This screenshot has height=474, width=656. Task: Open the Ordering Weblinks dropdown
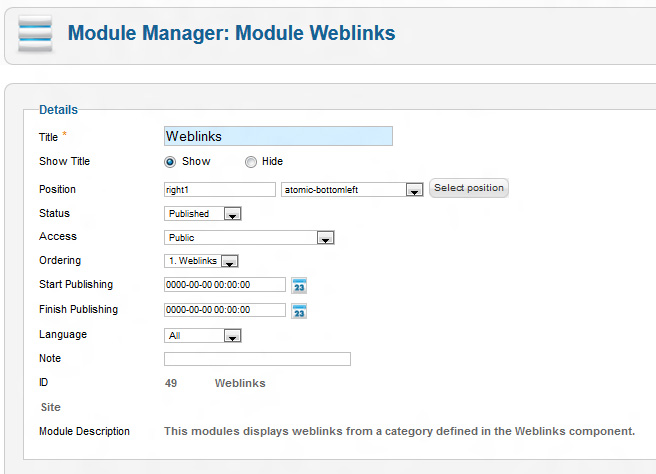click(x=228, y=262)
